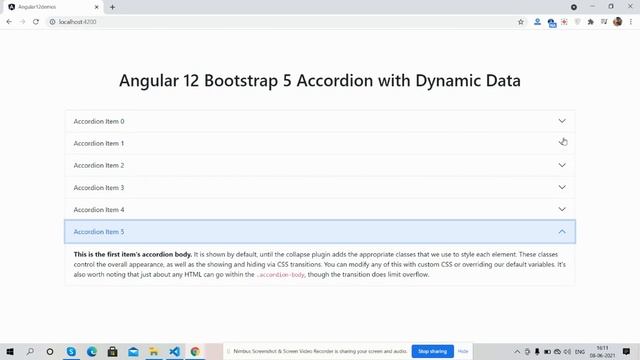Click the Accordion Item 3 label
Viewport: 640px width, 360px height.
point(99,188)
